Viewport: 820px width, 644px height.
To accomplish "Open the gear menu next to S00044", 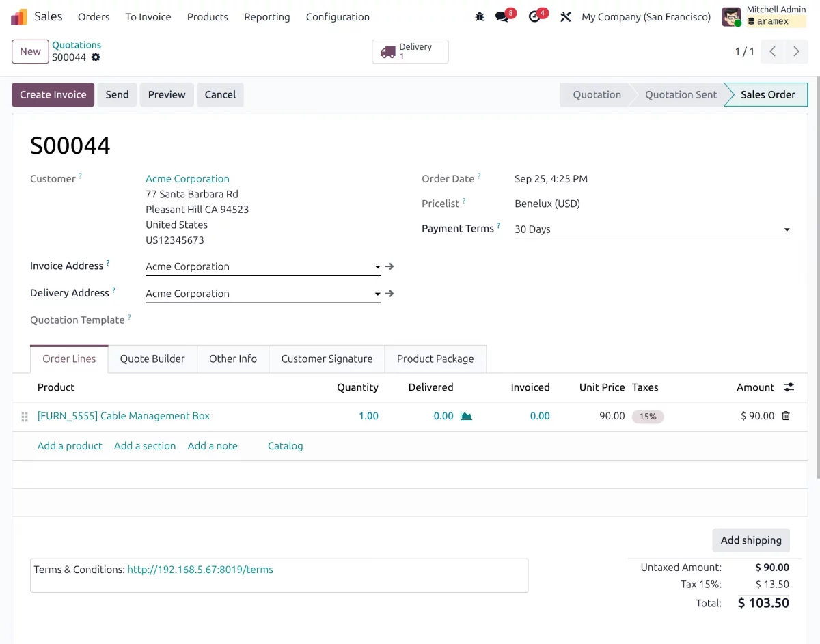I will tap(96, 57).
